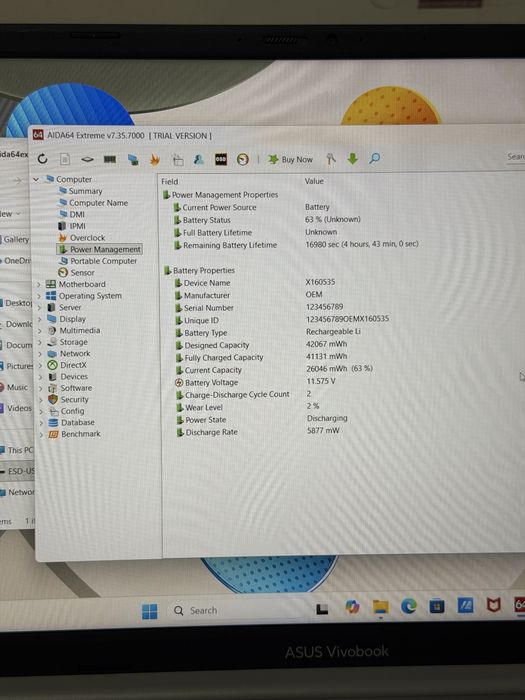Click the Field column header
Image resolution: width=525 pixels, height=700 pixels.
click(x=170, y=181)
